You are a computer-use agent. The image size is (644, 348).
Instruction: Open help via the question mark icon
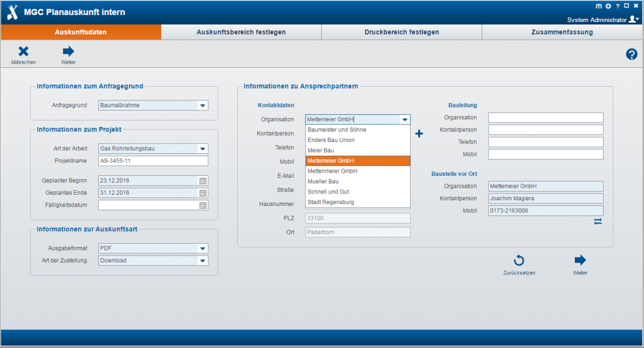tap(631, 55)
